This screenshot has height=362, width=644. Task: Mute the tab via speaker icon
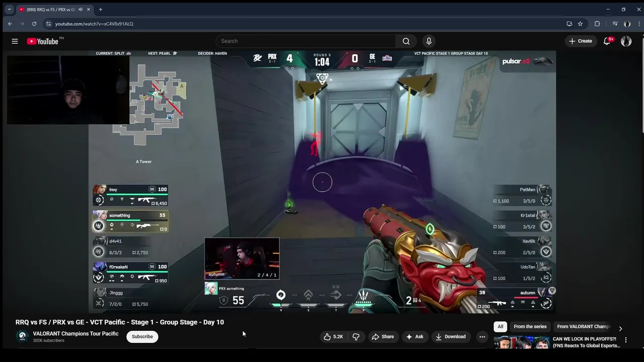tap(80, 10)
